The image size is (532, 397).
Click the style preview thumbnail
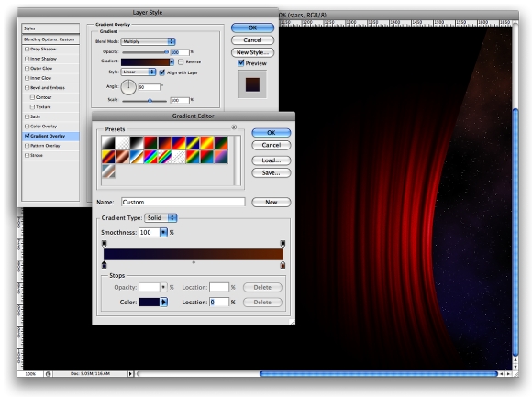pyautogui.click(x=252, y=84)
